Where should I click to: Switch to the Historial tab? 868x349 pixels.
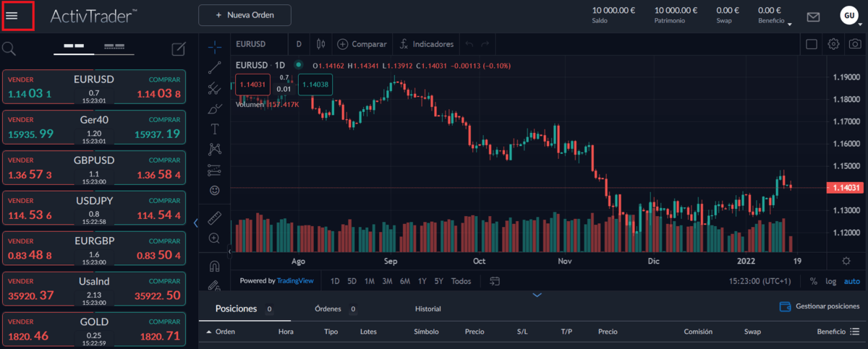(427, 309)
